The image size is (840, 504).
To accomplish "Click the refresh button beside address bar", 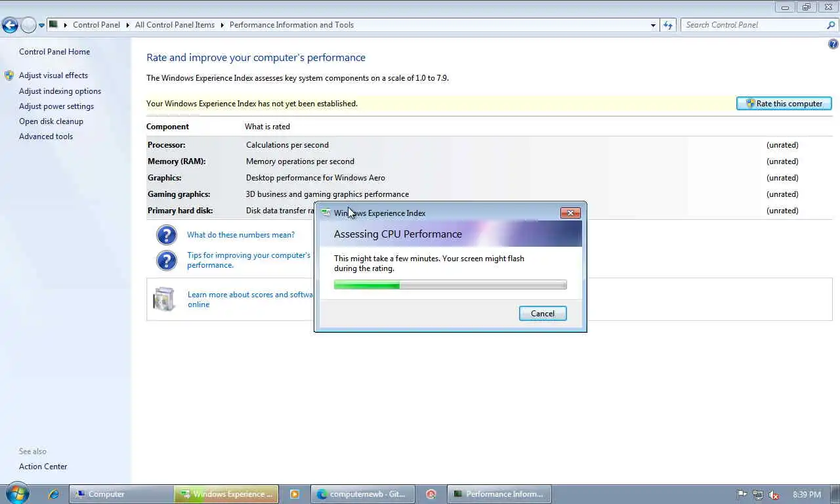I will coord(668,25).
